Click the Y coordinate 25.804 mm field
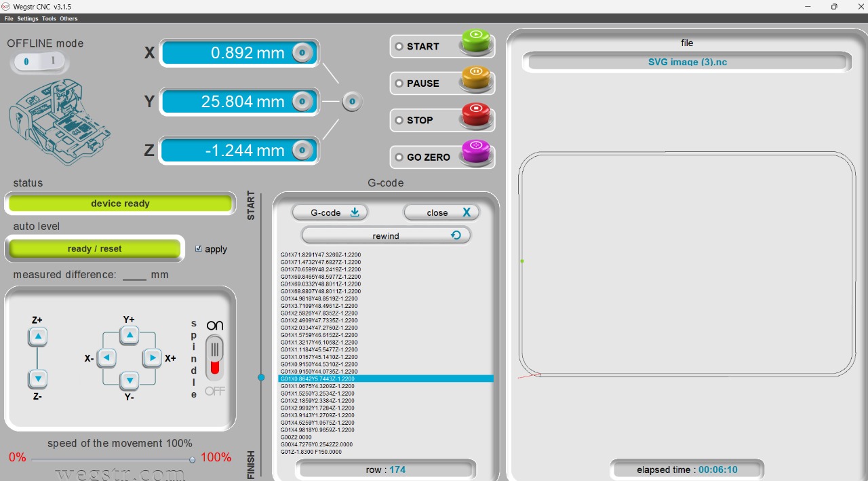The height and width of the screenshot is (481, 868). [x=239, y=102]
